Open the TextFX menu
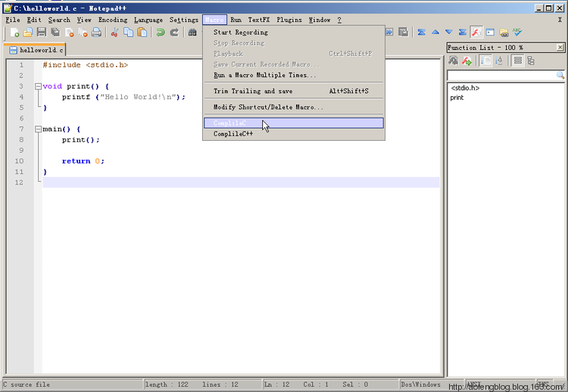Image resolution: width=568 pixels, height=392 pixels. tap(259, 20)
